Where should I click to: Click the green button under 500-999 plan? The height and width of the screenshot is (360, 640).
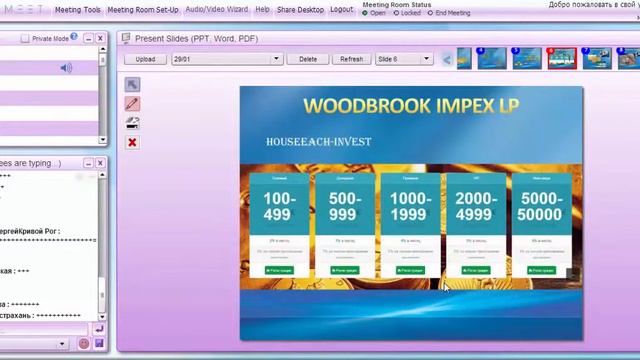click(x=345, y=270)
